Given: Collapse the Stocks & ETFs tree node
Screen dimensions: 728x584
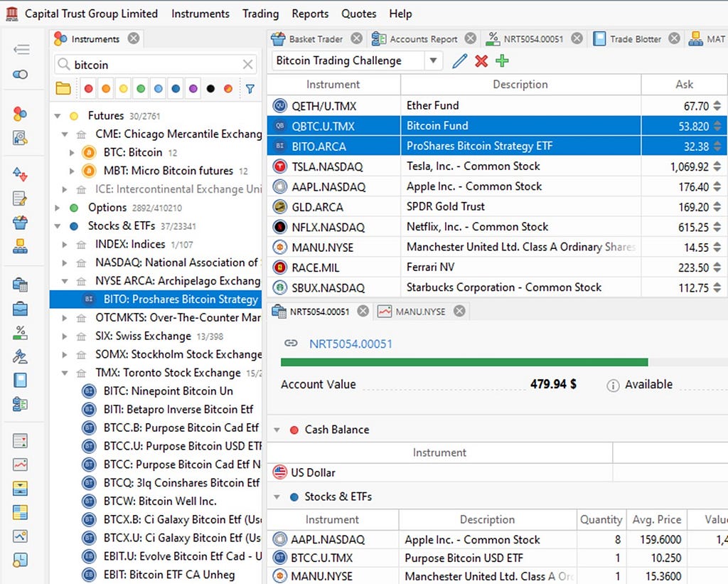Looking at the screenshot, I should click(58, 226).
